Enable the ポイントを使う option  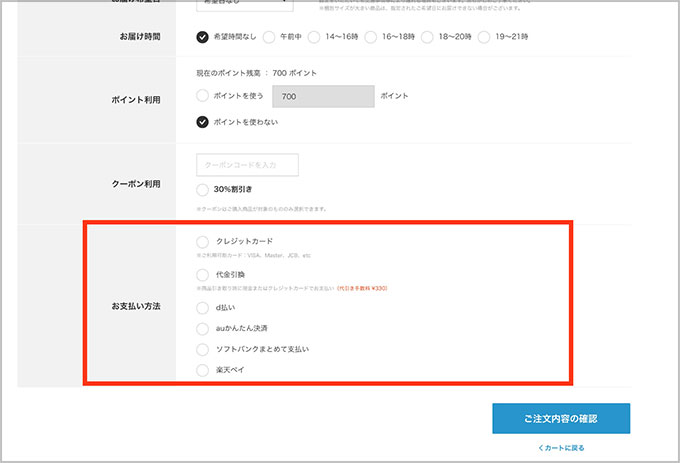[203, 96]
